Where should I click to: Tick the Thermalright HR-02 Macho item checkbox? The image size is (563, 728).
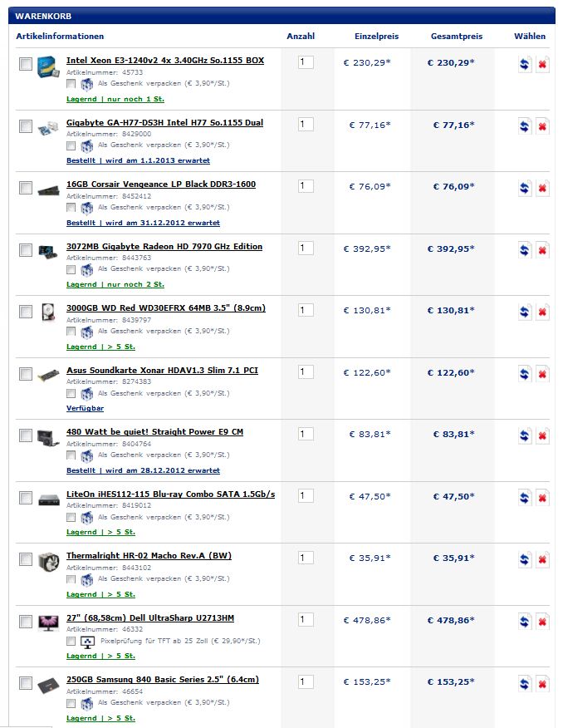(26, 559)
